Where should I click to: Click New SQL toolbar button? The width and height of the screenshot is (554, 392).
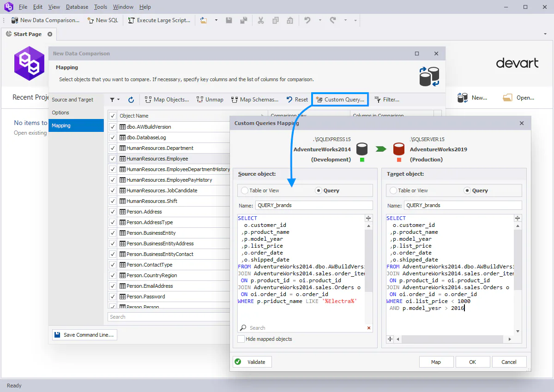102,20
